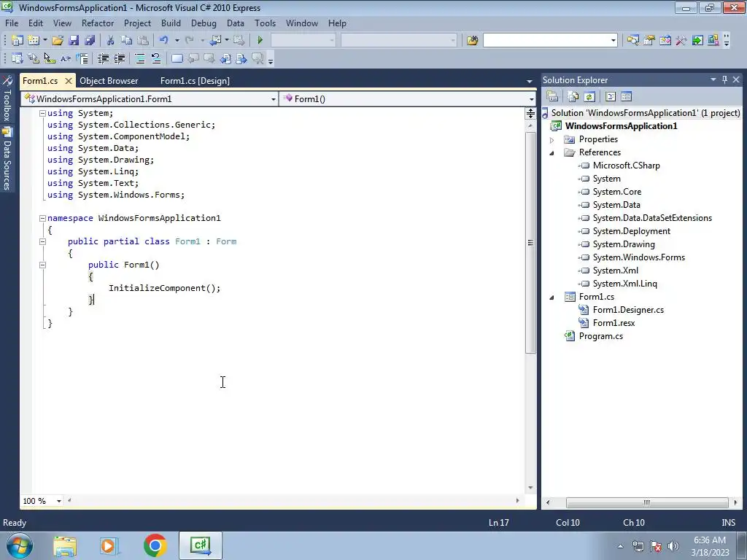
Task: Open Solution Explorer from its toolbar icon
Action: (x=632, y=41)
